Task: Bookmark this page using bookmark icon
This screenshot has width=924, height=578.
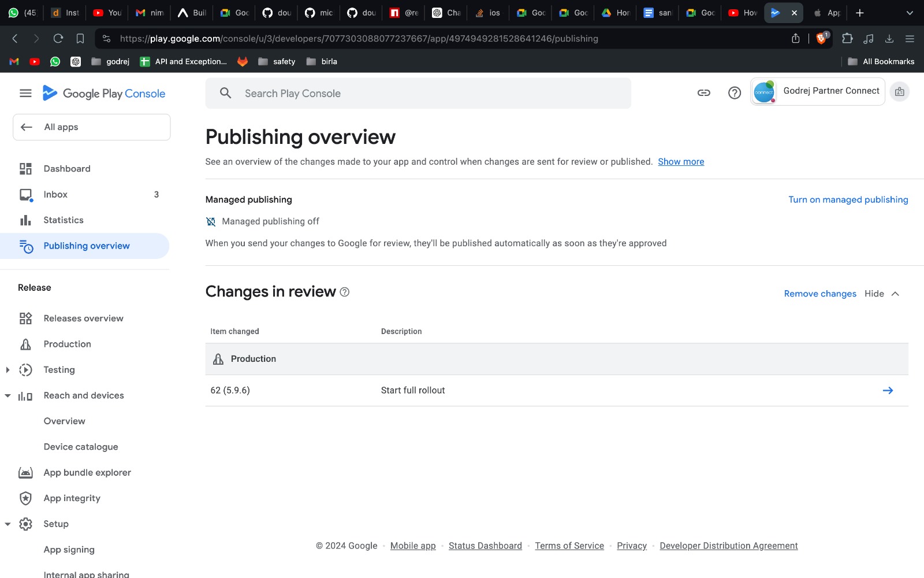Action: (80, 39)
